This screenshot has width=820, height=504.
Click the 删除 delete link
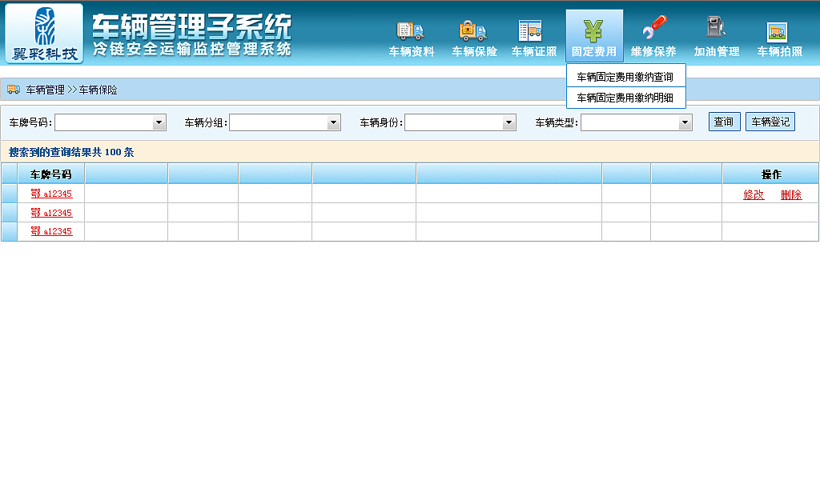coord(791,195)
